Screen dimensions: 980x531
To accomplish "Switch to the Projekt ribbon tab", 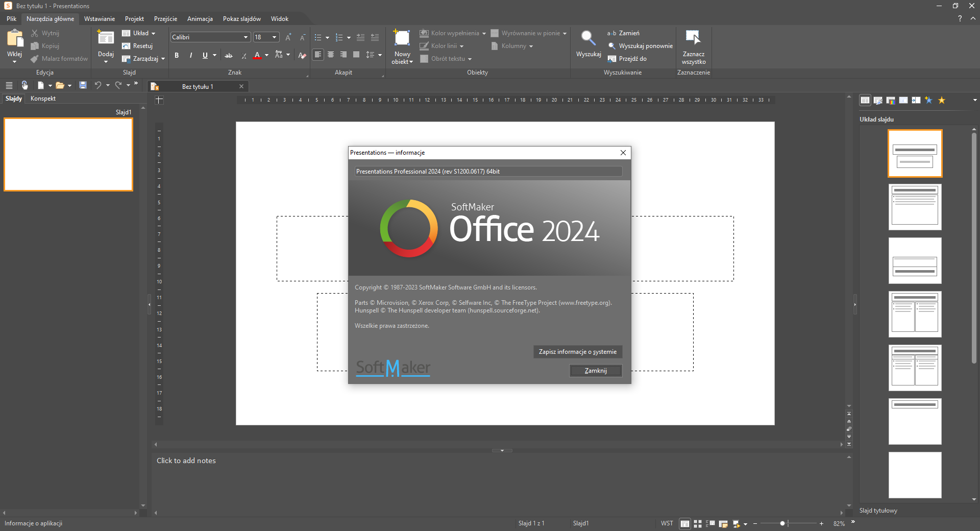I will pos(134,19).
